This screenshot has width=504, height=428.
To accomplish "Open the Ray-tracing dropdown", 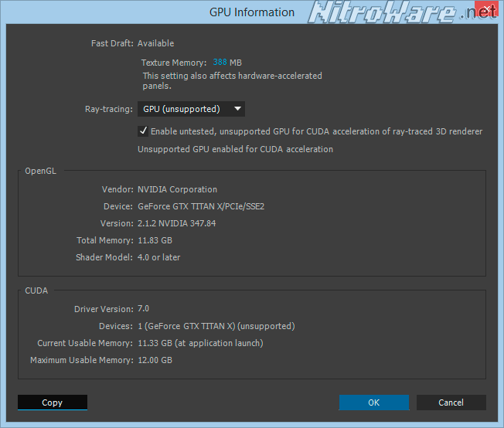I will click(x=191, y=109).
